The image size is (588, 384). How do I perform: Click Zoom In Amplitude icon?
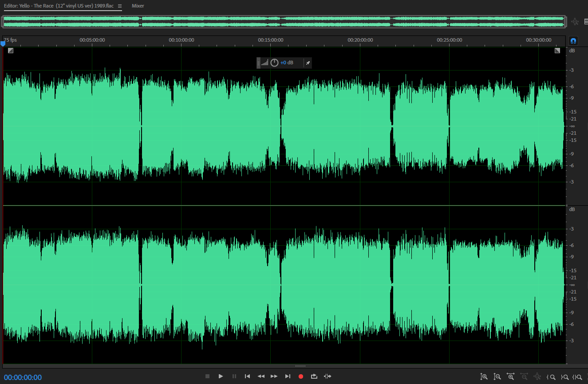click(x=484, y=376)
